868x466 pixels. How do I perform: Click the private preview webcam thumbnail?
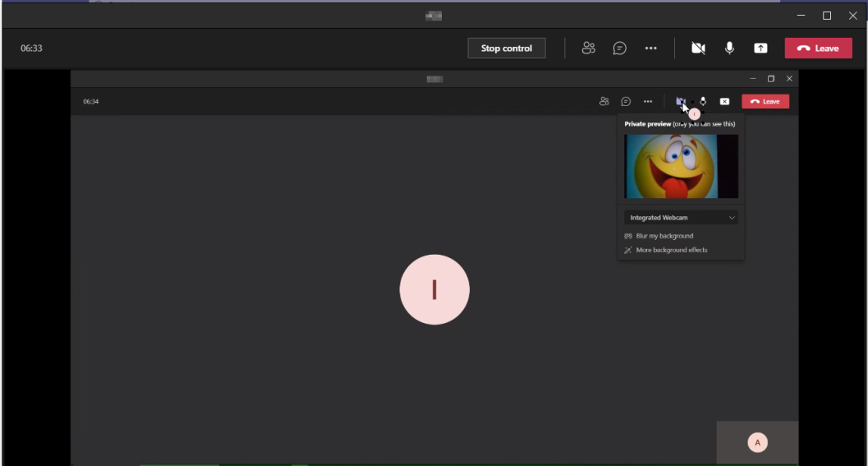(681, 166)
